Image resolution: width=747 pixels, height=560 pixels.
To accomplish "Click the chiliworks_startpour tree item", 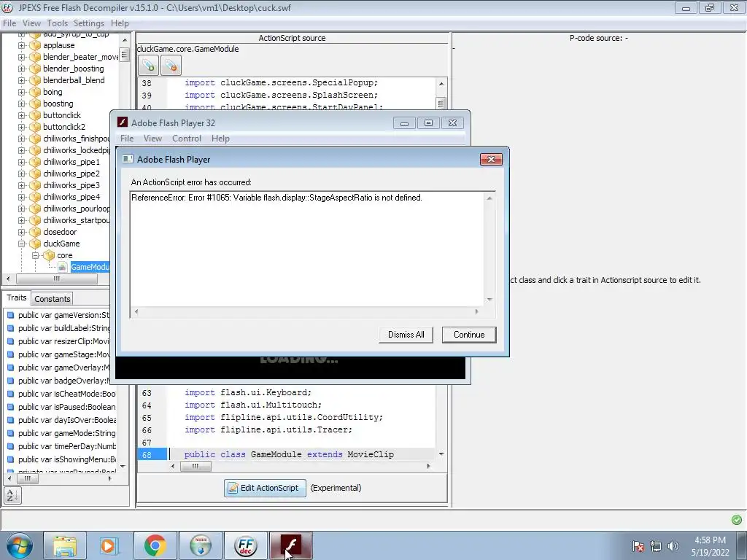I will click(x=76, y=220).
